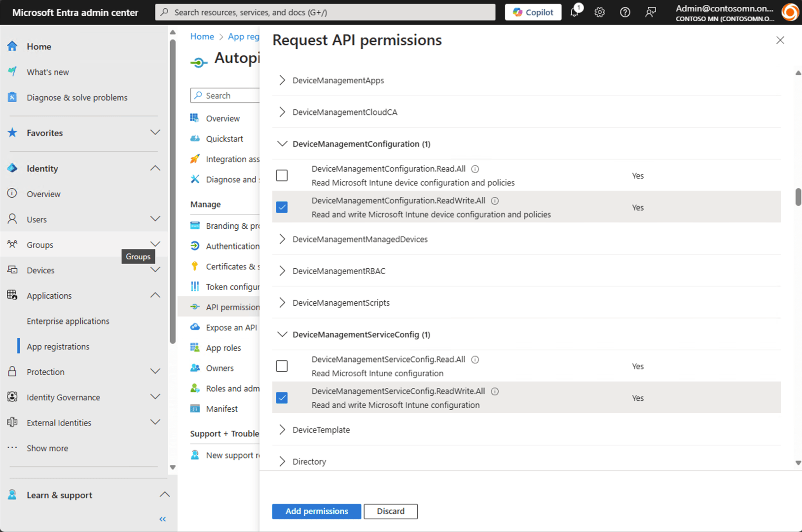The height and width of the screenshot is (532, 802).
Task: Uncheck DeviceManagementConfiguration.ReadWrite.All permission
Action: click(282, 208)
